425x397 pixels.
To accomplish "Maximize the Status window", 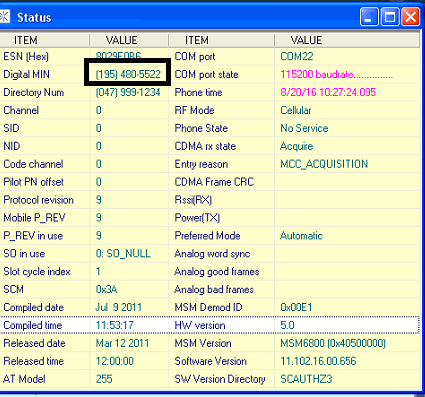I will (x=390, y=17).
